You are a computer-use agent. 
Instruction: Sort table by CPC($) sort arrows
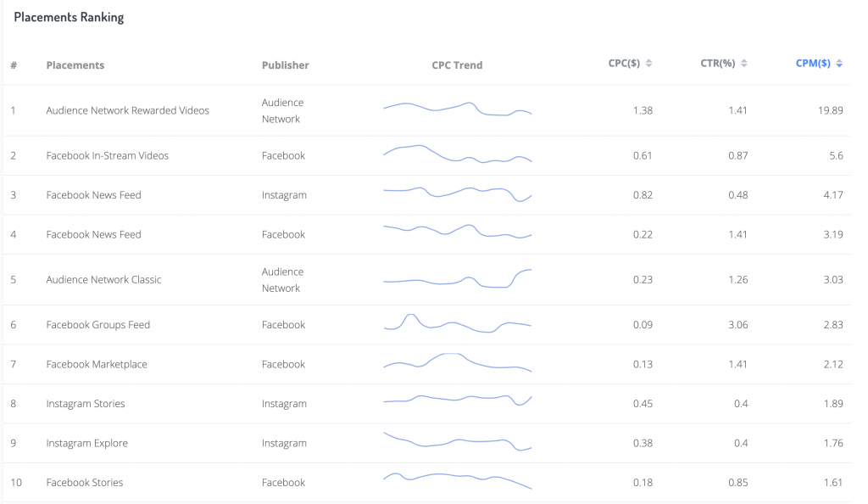point(648,63)
